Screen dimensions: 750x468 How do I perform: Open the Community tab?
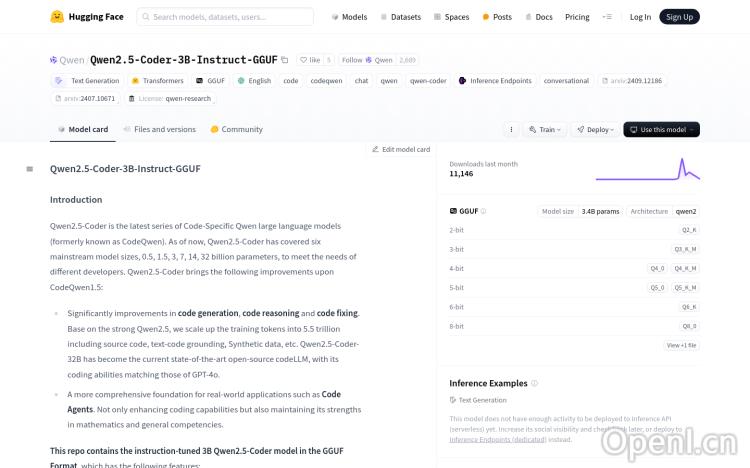tap(237, 129)
